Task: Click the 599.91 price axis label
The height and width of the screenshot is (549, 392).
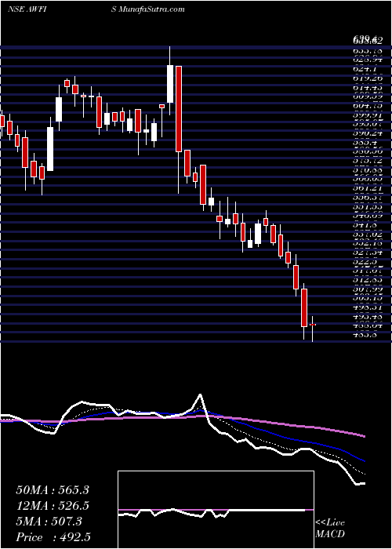Action: click(367, 115)
